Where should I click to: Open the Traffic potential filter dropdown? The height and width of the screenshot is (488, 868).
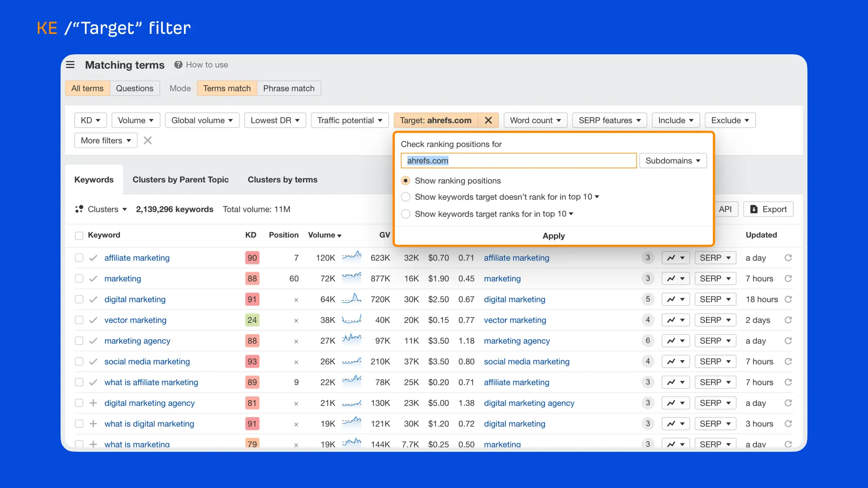tap(350, 120)
